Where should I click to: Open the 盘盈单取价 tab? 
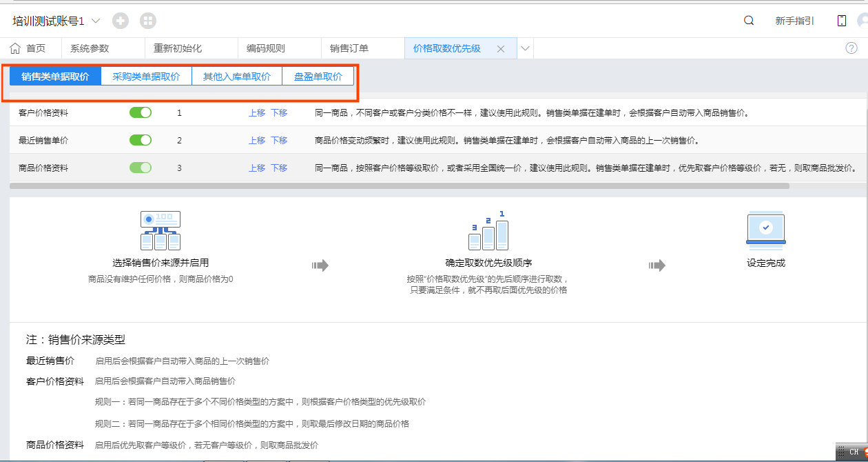(x=318, y=77)
